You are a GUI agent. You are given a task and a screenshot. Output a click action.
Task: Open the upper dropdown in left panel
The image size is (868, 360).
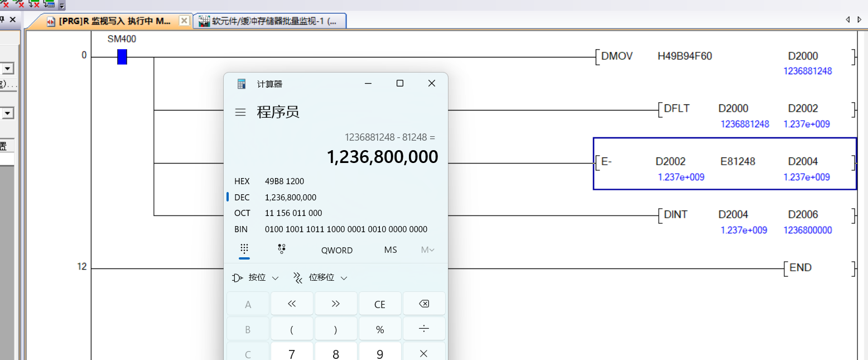coord(8,69)
